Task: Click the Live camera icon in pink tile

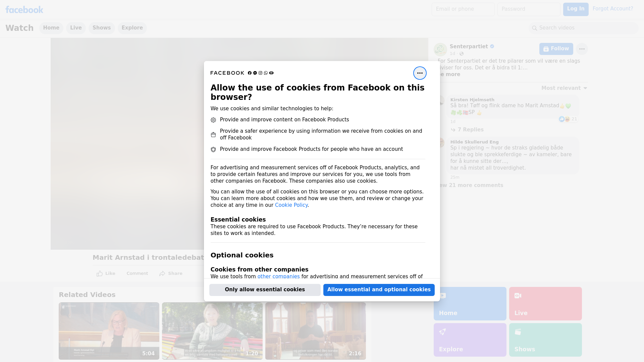Action: click(x=518, y=296)
